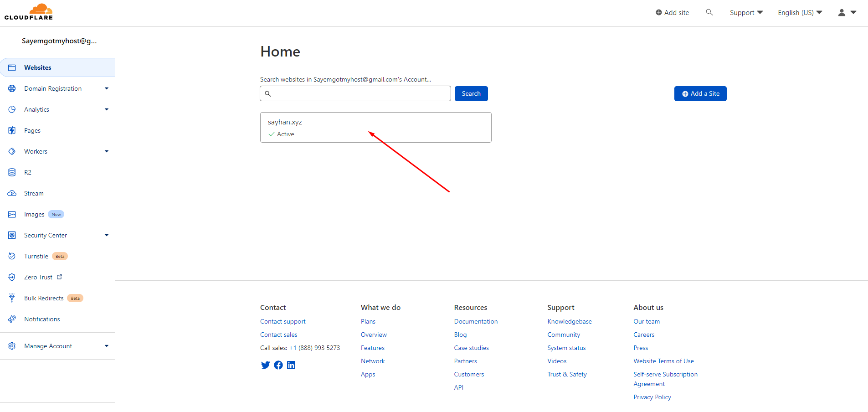Screen dimensions: 868x412
Task: Open English (US) language dropdown
Action: coord(800,13)
